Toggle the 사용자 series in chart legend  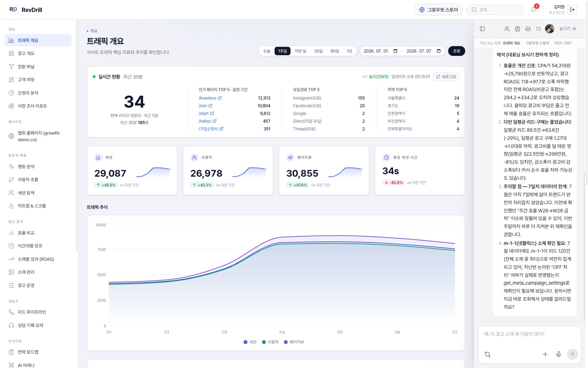270,342
